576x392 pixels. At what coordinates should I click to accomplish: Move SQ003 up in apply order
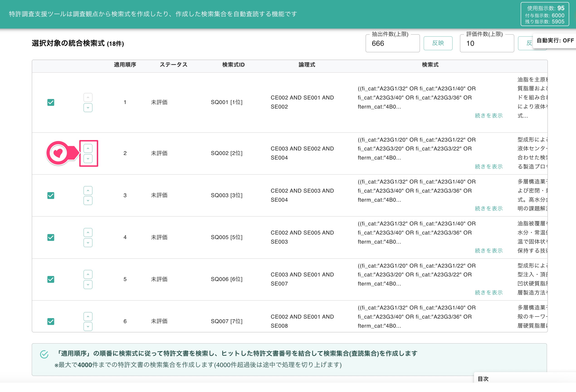[88, 190]
